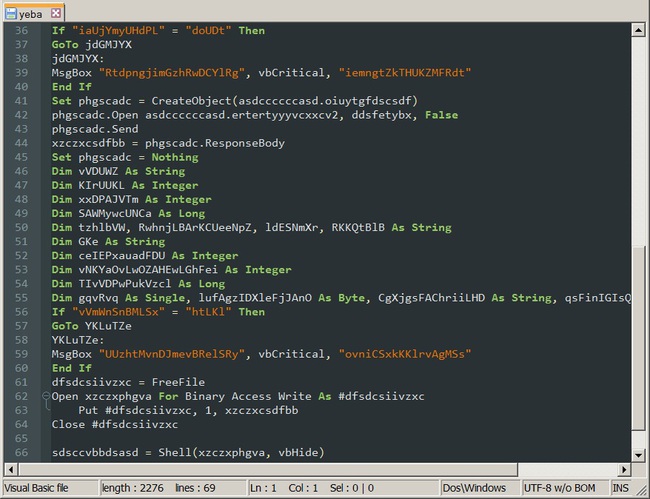This screenshot has height=499, width=650.
Task: Click variable 'GKe' on line 51
Action: tap(88, 242)
